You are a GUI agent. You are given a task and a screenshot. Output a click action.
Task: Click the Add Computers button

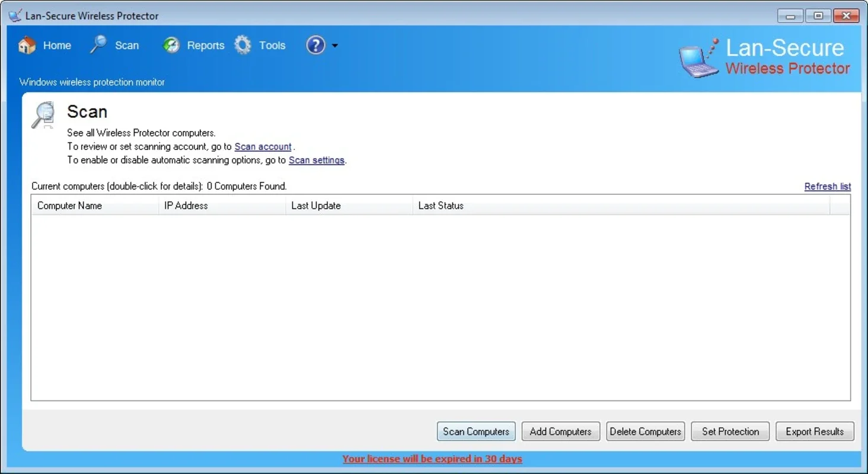tap(561, 431)
